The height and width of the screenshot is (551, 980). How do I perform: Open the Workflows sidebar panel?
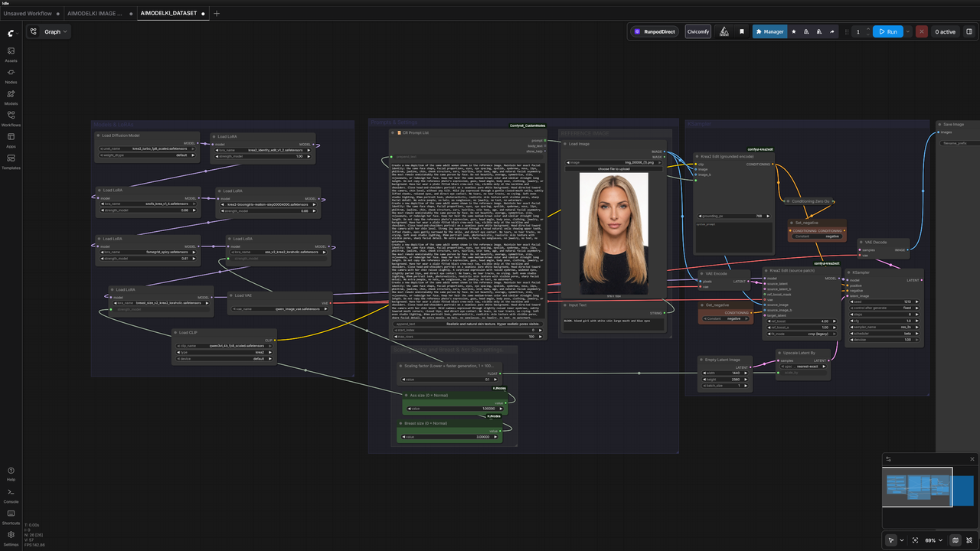11,119
